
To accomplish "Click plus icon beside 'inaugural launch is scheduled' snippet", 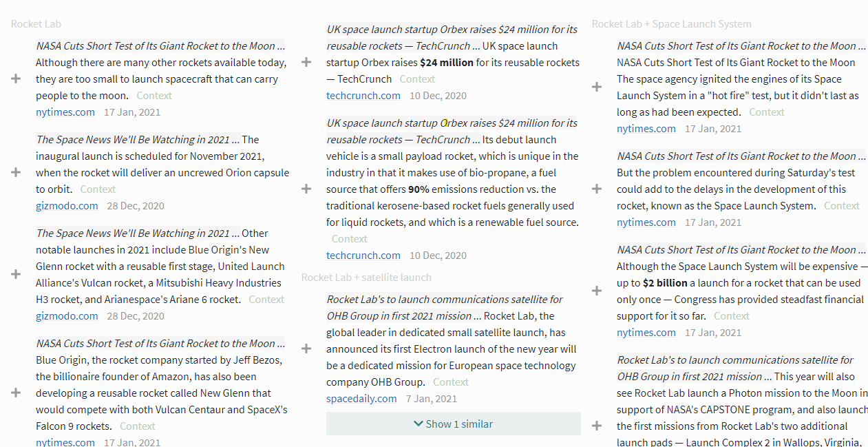I will click(16, 172).
